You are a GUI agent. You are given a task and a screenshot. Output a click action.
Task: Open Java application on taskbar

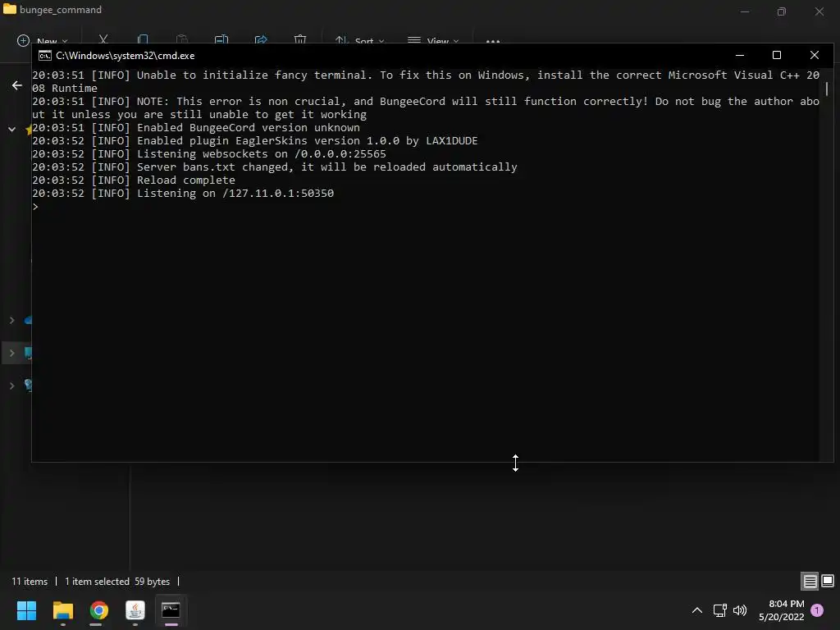tap(135, 610)
